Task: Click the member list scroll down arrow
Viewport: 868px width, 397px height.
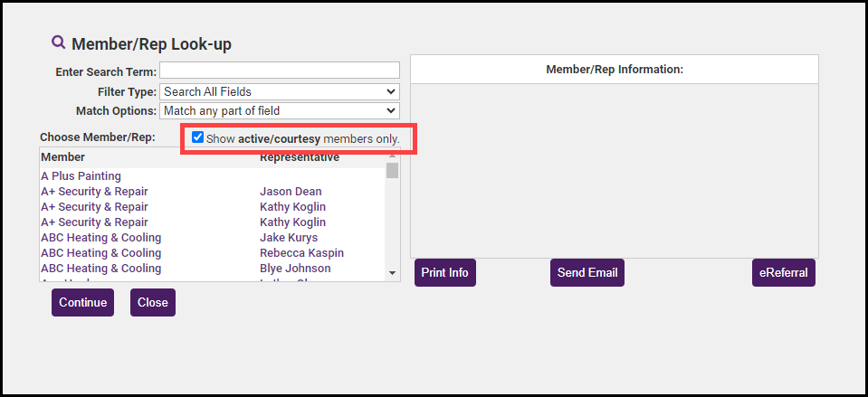Action: pyautogui.click(x=392, y=272)
